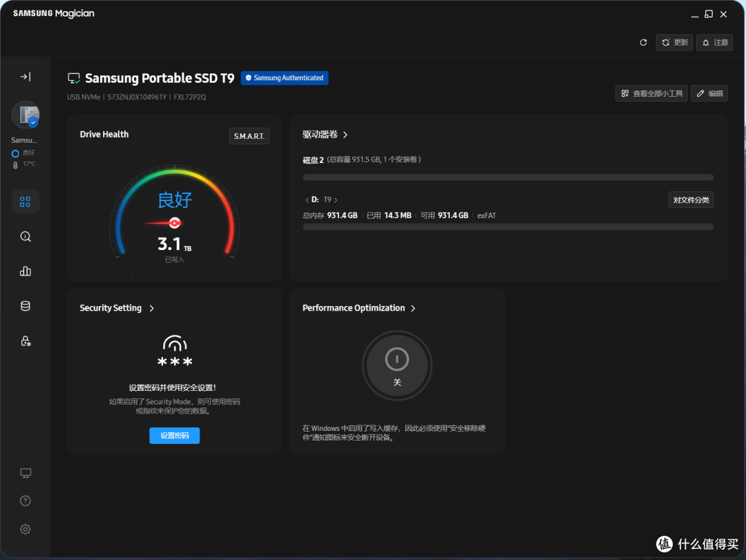The width and height of the screenshot is (746, 560).
Task: Open the security lock icon in sidebar
Action: 26,340
